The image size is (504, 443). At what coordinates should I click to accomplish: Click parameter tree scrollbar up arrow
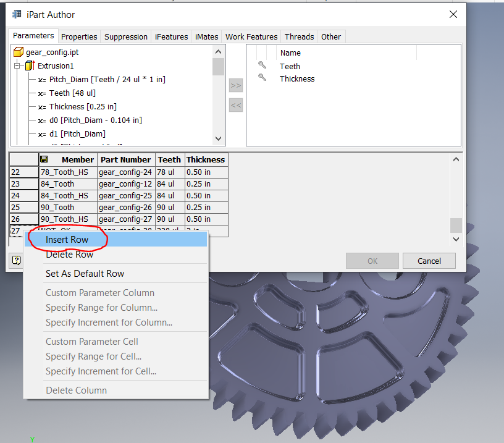218,52
